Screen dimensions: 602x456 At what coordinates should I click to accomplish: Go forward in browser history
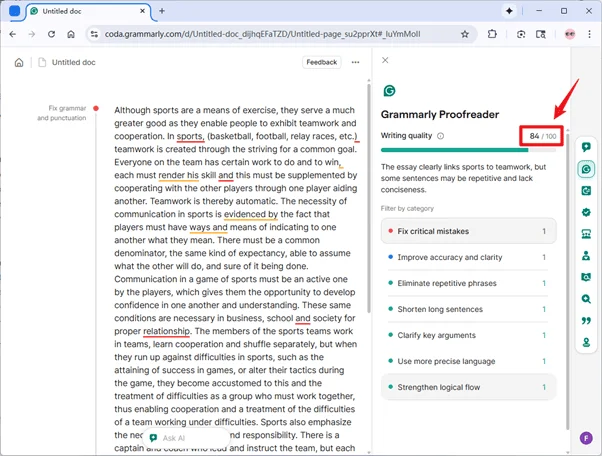[x=32, y=34]
